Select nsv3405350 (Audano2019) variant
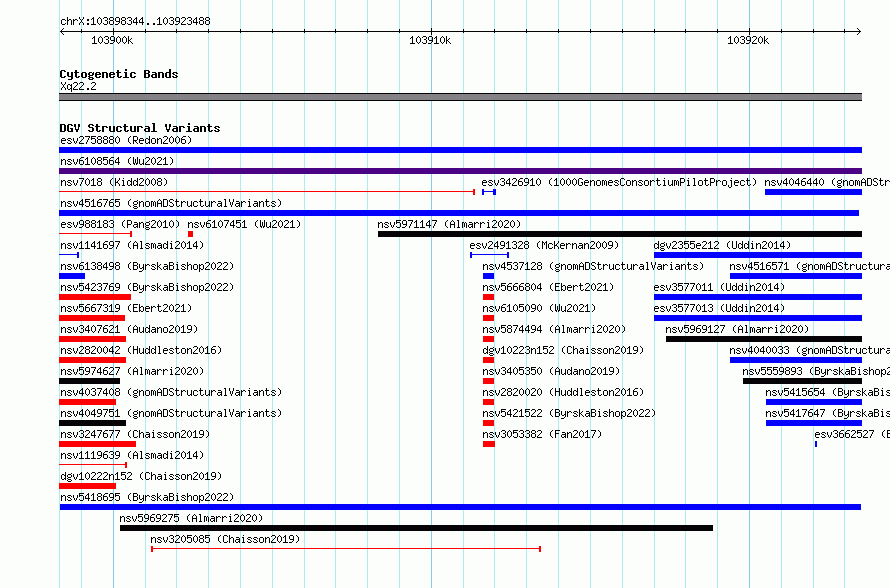This screenshot has height=588, width=890. tap(551, 371)
